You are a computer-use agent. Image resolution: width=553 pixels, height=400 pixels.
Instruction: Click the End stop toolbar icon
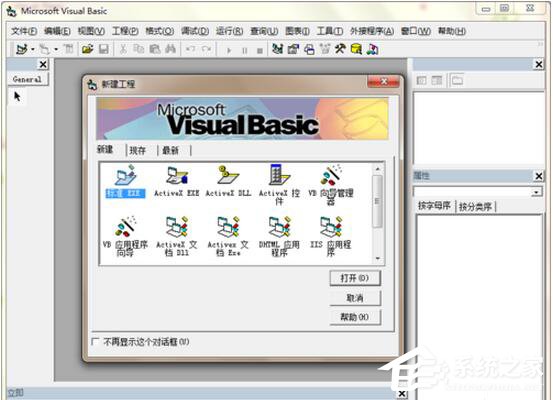point(260,50)
